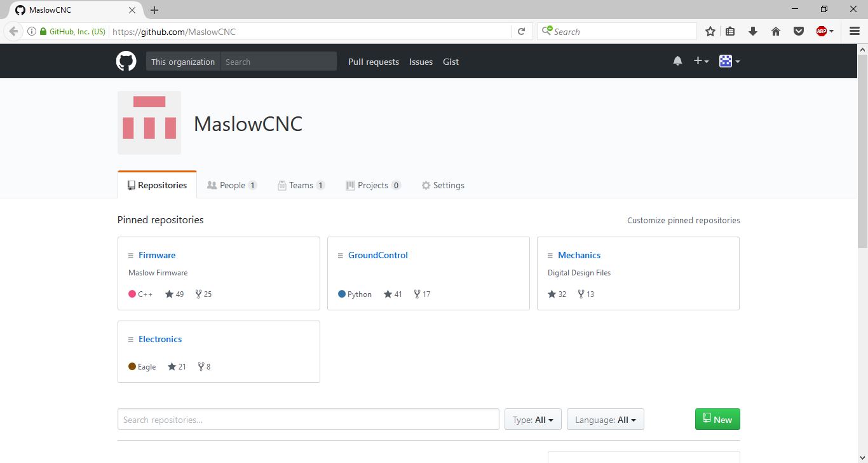View GroundControl forks count 17
This screenshot has height=463, width=868.
pyautogui.click(x=422, y=294)
